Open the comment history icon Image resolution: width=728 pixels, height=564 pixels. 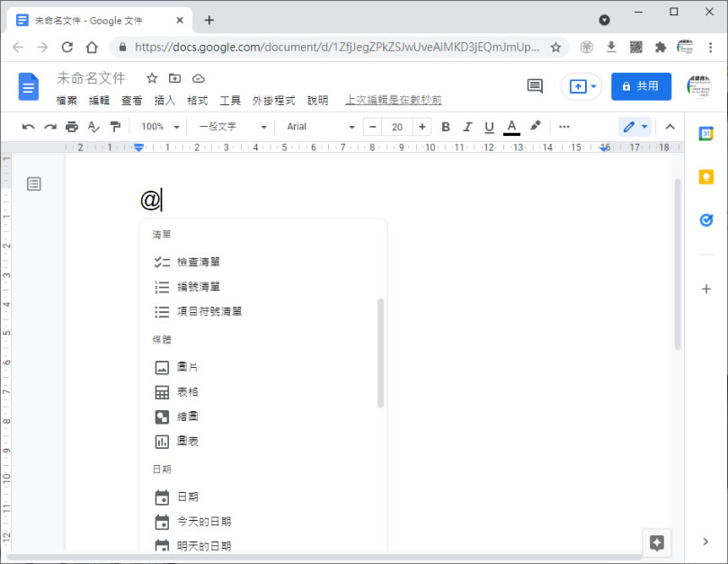click(x=535, y=86)
